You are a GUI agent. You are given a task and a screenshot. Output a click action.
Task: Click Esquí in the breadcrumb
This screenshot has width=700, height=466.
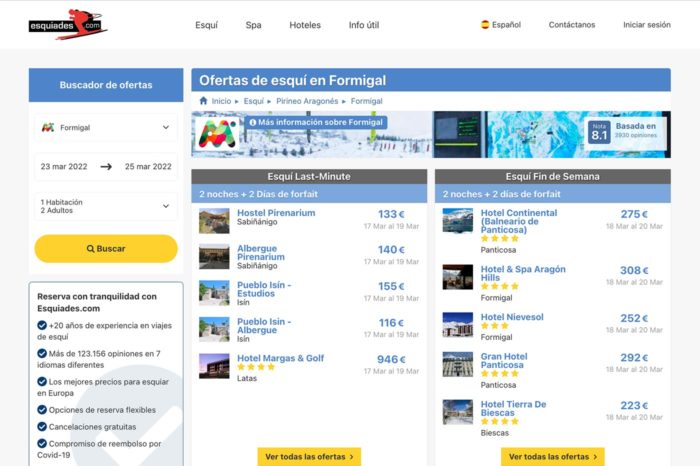[x=254, y=101]
